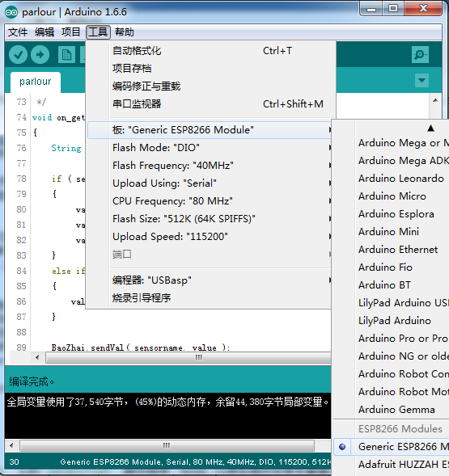This screenshot has width=449, height=476.
Task: Select Arduino Micro board
Action: click(392, 196)
